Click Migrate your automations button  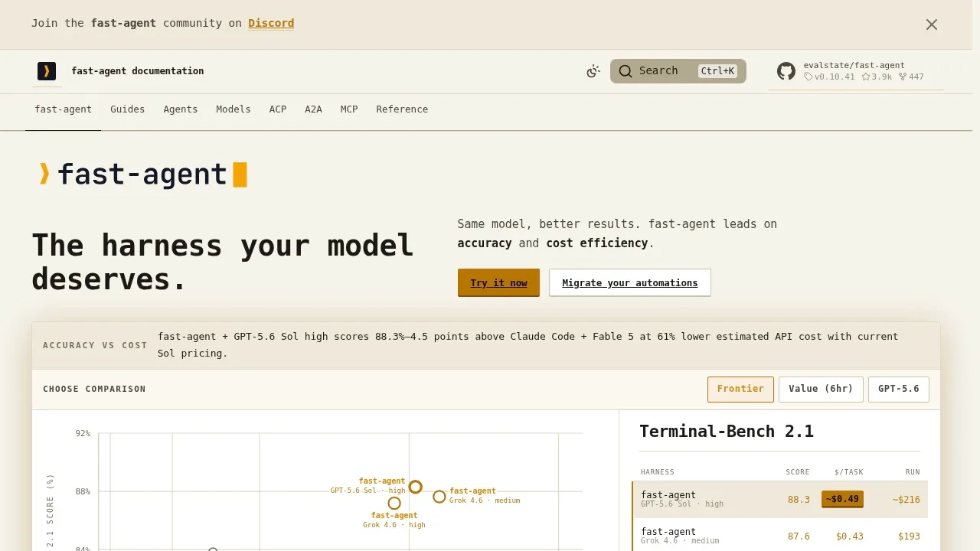pos(630,283)
